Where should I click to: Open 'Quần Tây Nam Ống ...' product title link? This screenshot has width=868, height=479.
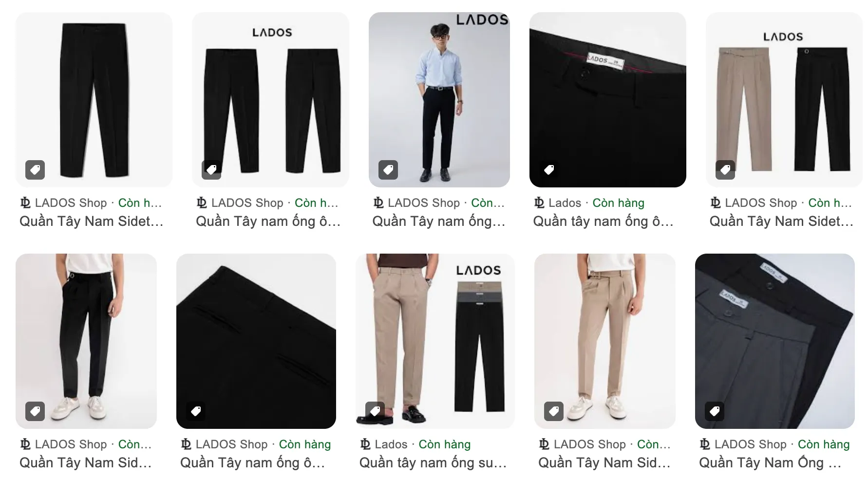(x=770, y=463)
